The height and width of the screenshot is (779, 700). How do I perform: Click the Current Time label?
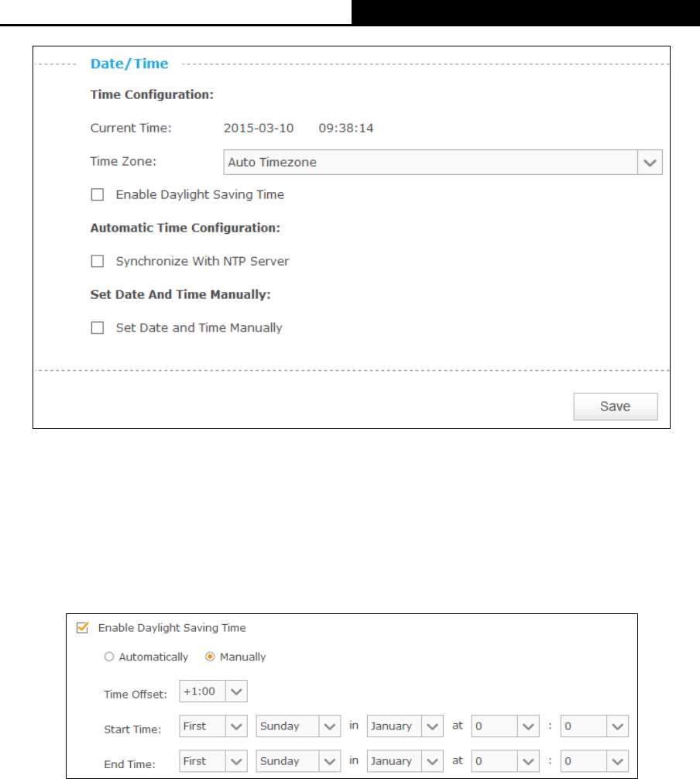pos(131,129)
